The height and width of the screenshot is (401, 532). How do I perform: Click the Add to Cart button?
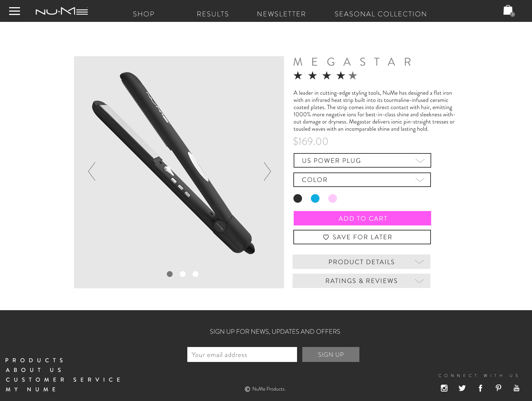(x=362, y=218)
